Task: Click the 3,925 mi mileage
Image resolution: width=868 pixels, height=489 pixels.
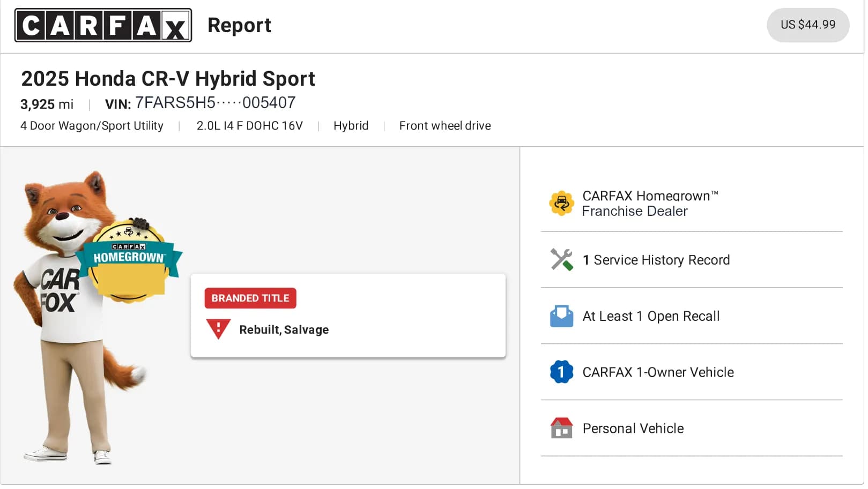Action: pyautogui.click(x=47, y=104)
